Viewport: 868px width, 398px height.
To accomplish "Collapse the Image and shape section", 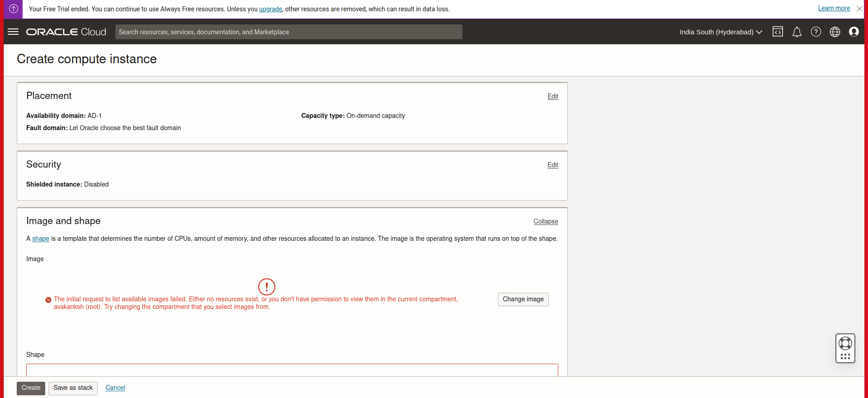I will pyautogui.click(x=546, y=221).
